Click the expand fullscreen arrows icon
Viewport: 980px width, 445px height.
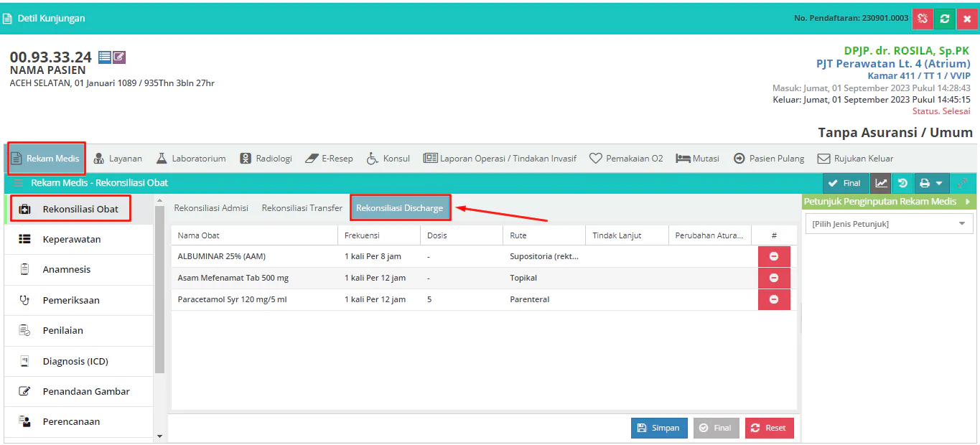(x=963, y=183)
